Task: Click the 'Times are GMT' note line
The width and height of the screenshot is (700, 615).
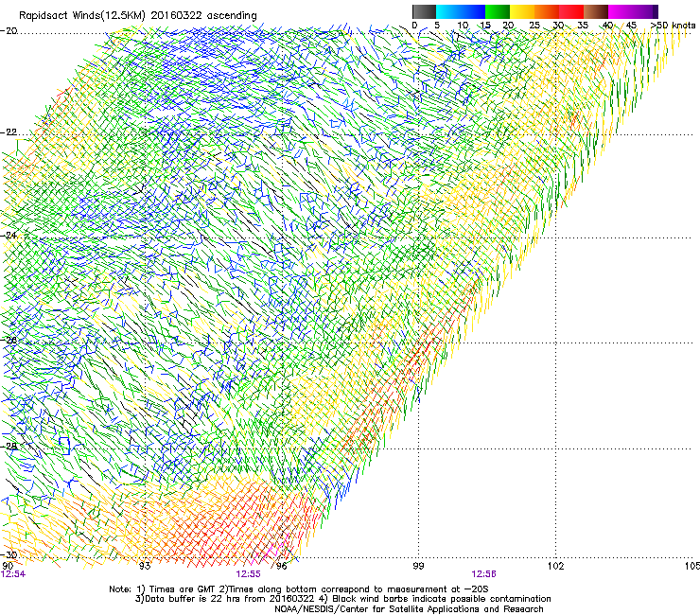Action: pyautogui.click(x=299, y=589)
